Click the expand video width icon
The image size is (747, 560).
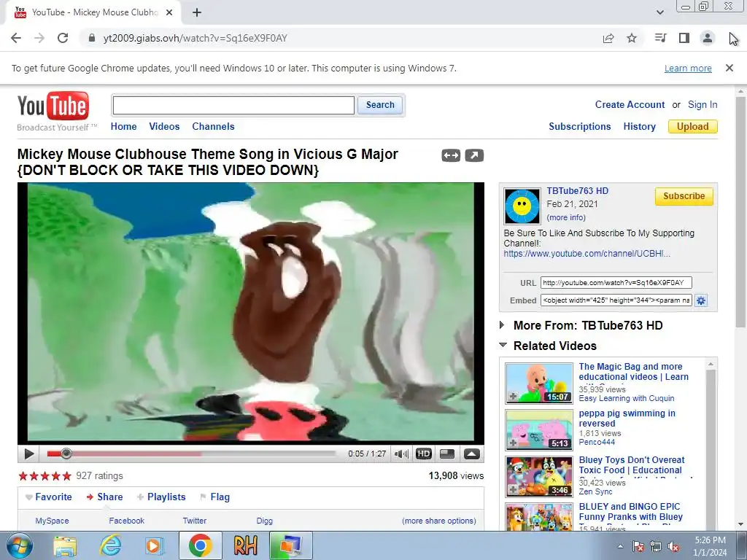pyautogui.click(x=451, y=155)
